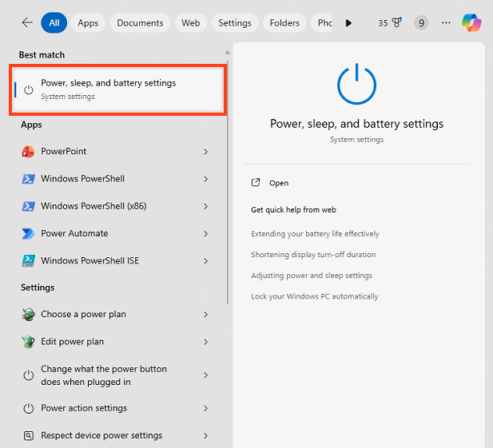Image resolution: width=493 pixels, height=448 pixels.
Task: Click the Power action settings power icon
Action: pos(28,408)
